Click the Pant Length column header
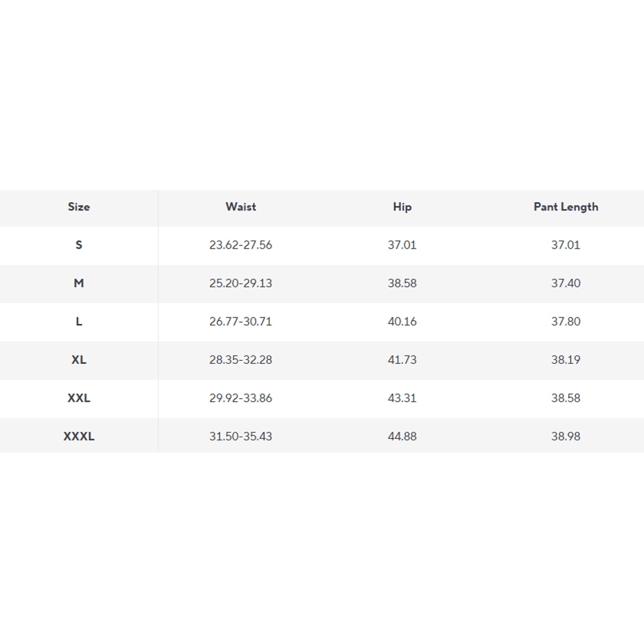This screenshot has height=644, width=644. click(x=565, y=207)
